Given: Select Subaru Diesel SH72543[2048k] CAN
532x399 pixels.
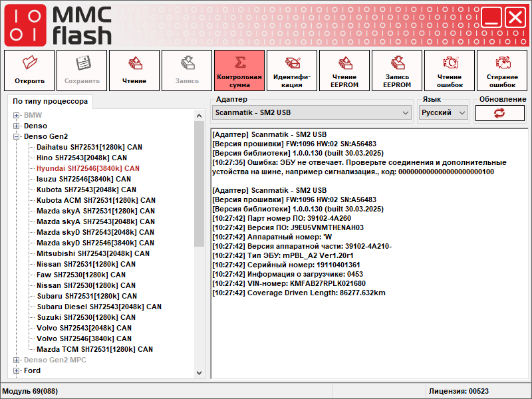Looking at the screenshot, I should coord(99,307).
